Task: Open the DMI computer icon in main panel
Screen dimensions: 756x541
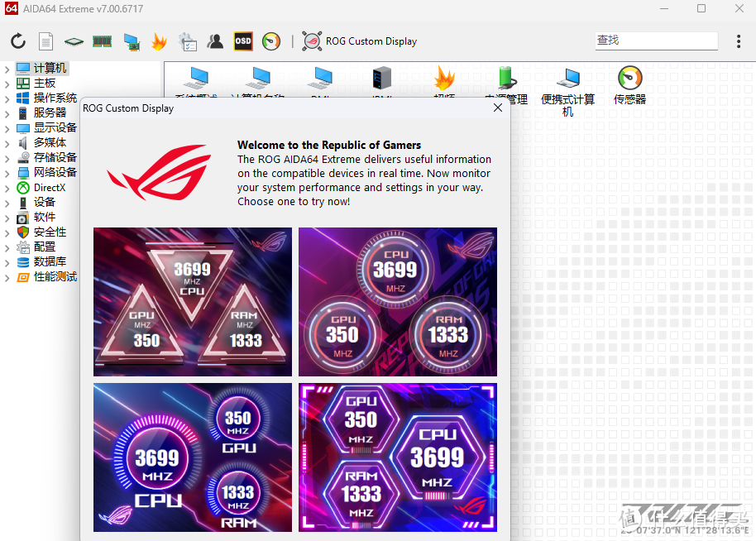Action: 320,79
